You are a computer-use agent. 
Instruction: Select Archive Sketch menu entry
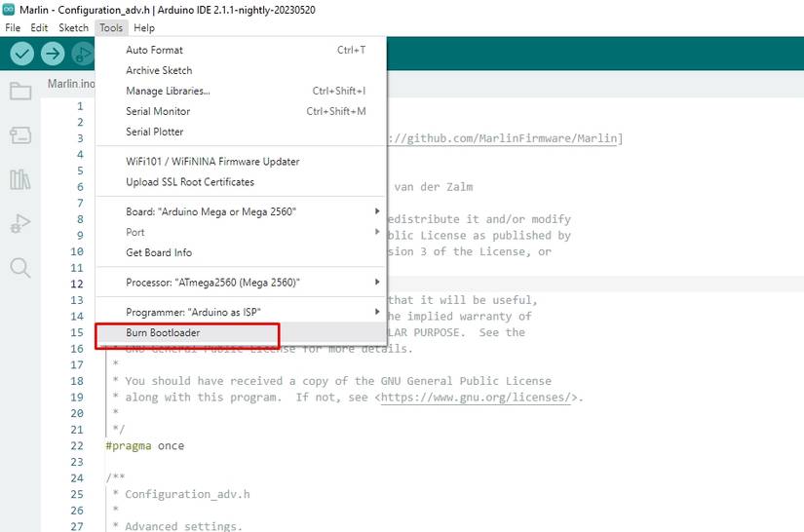tap(241, 70)
